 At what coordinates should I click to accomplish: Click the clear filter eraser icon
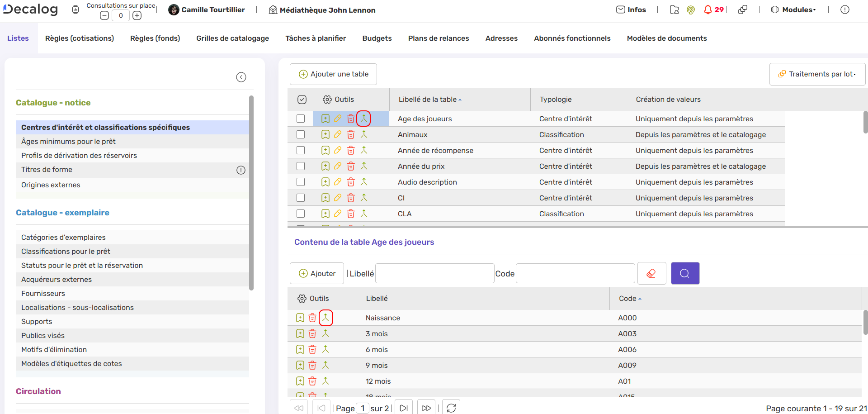651,273
